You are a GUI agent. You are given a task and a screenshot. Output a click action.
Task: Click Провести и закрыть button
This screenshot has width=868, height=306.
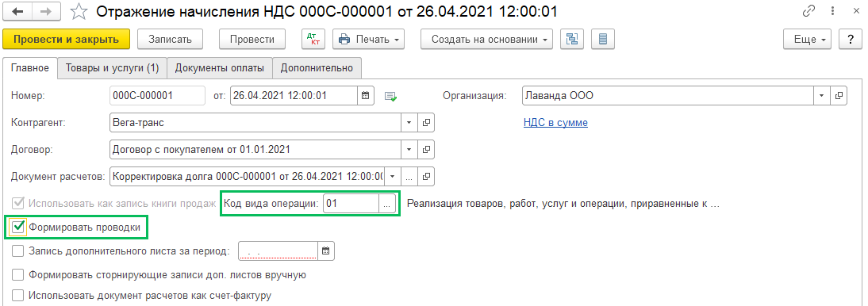tap(67, 40)
